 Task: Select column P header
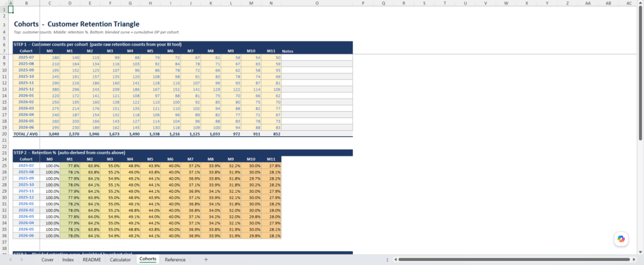(363, 3)
